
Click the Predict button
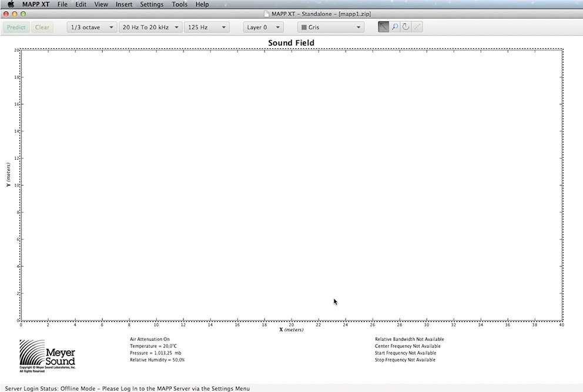coord(16,27)
